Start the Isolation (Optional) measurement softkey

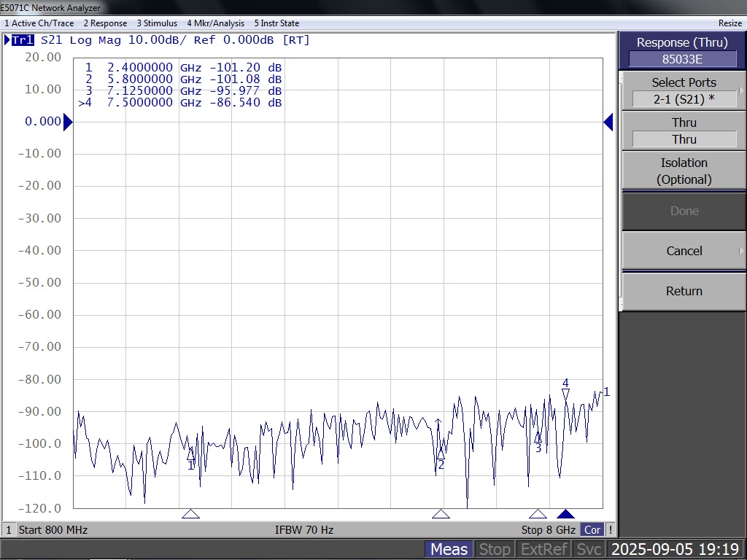pos(684,171)
